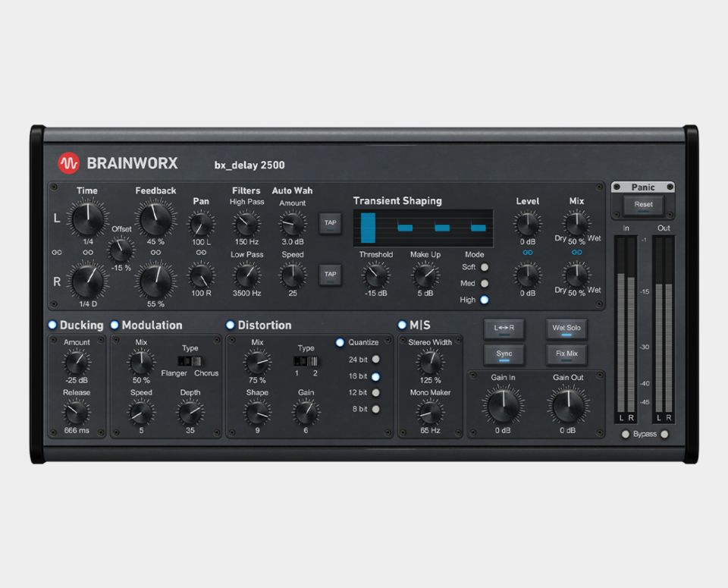Enable the M|S section
The width and height of the screenshot is (728, 588).
pyautogui.click(x=402, y=325)
